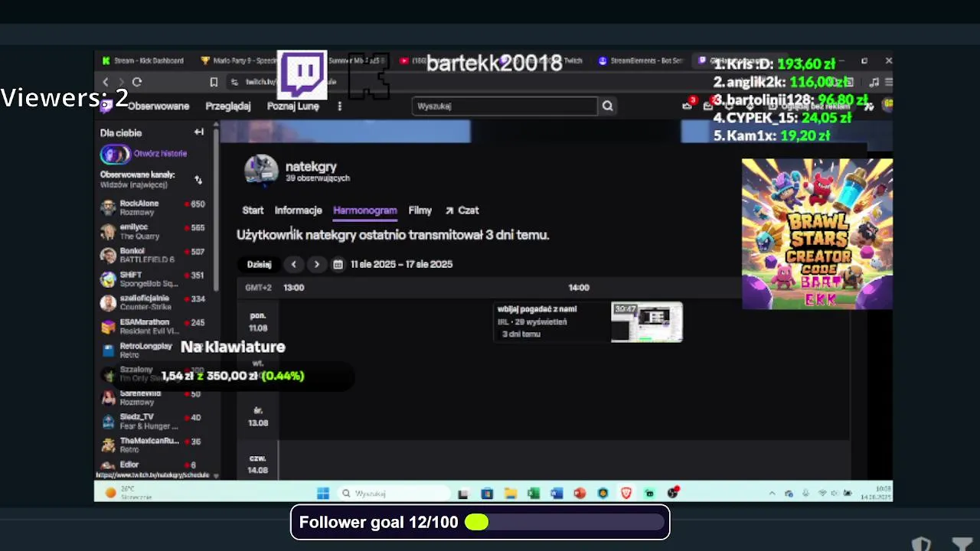This screenshot has height=551, width=980.
Task: Sort followed channels with the arrows icon
Action: pyautogui.click(x=198, y=180)
